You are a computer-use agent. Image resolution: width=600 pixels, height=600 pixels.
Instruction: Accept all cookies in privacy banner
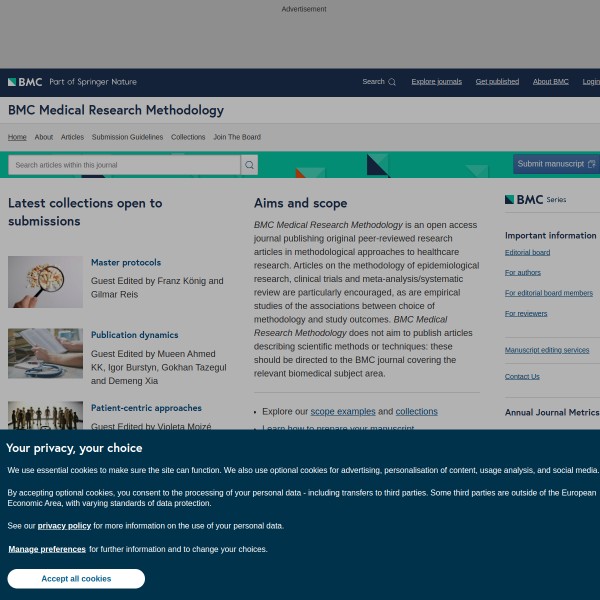(76, 579)
